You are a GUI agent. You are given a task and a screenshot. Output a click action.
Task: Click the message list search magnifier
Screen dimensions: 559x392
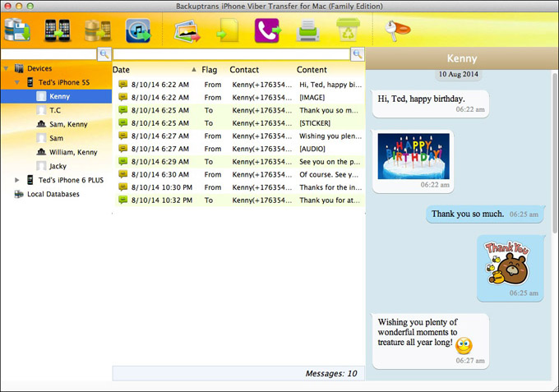point(358,54)
